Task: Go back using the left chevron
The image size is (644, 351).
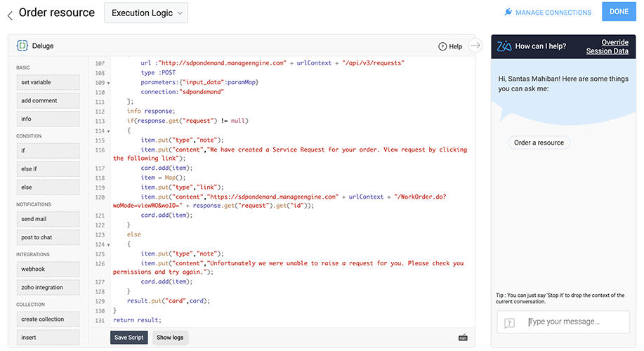Action: pyautogui.click(x=10, y=14)
